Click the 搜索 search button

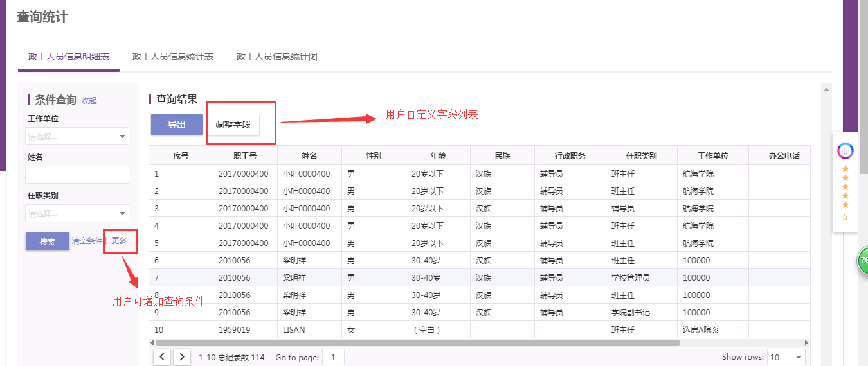pos(48,241)
